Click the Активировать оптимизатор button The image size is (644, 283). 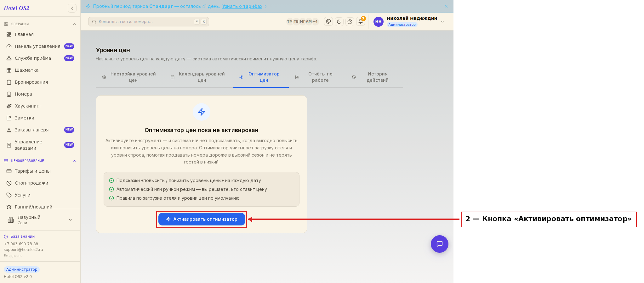point(202,219)
